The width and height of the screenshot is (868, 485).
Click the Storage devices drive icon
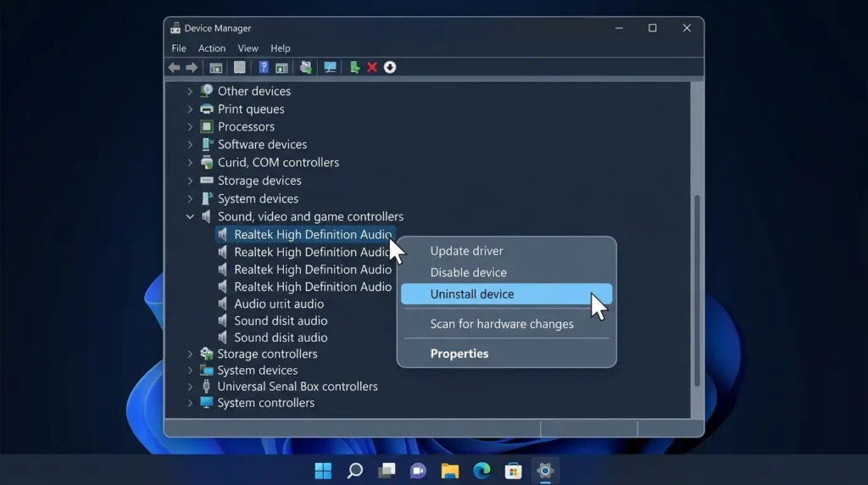click(x=207, y=181)
